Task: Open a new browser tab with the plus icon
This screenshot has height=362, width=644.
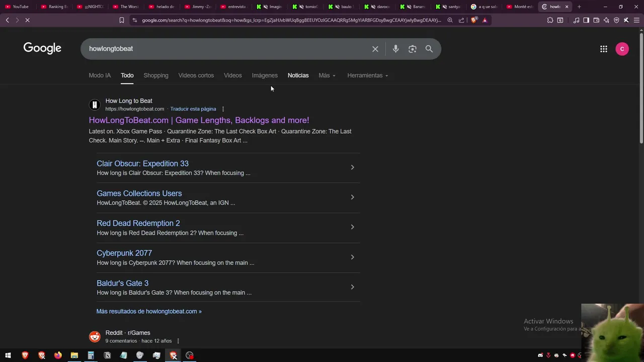Action: click(x=579, y=7)
